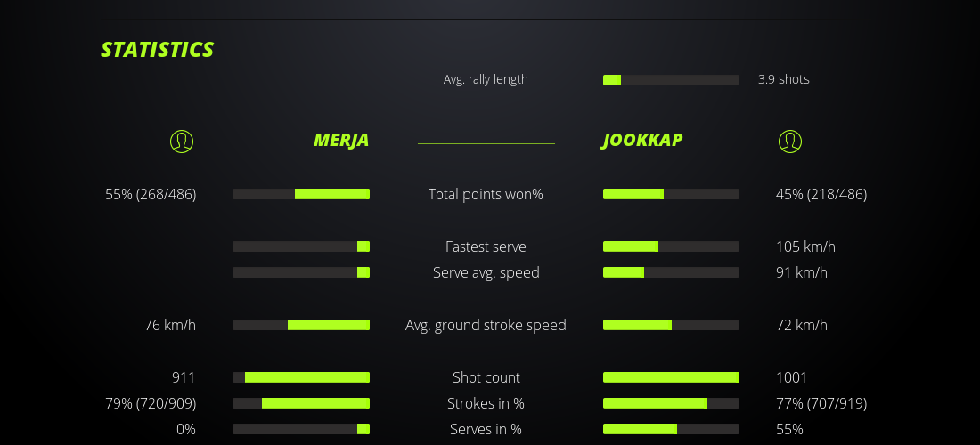The image size is (980, 445).
Task: Click Merja's total points won bar
Action: tap(301, 194)
